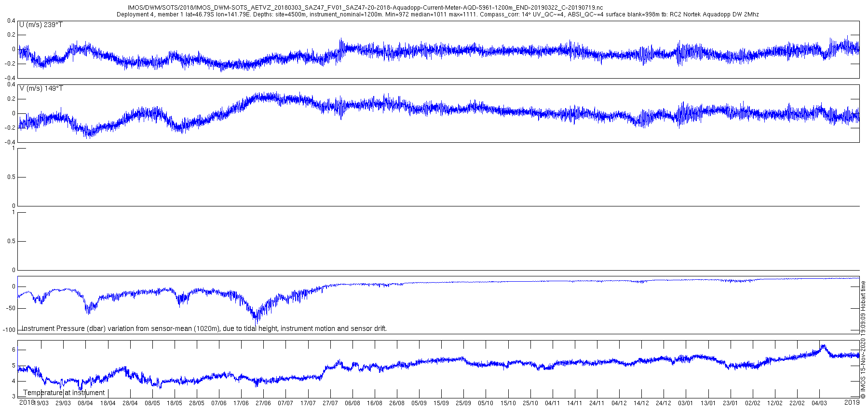Screen dimensions: 868x410
Task: Select the '04/12' date tick label
Action: click(619, 403)
